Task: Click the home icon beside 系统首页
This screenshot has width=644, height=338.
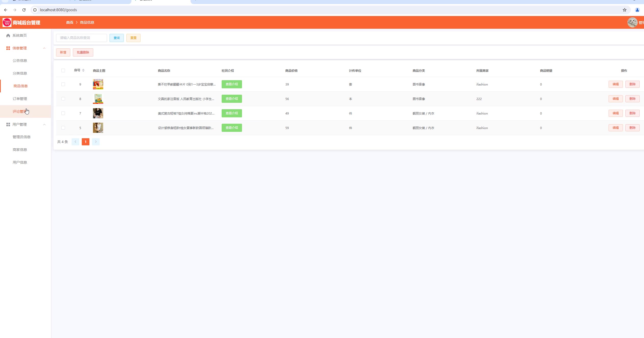Action: click(x=8, y=35)
